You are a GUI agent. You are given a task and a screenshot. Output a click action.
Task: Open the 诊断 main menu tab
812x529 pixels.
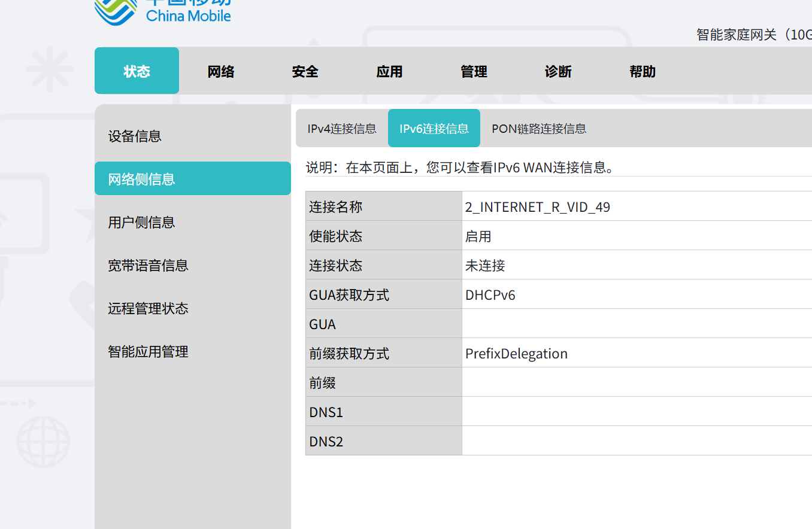pos(558,72)
